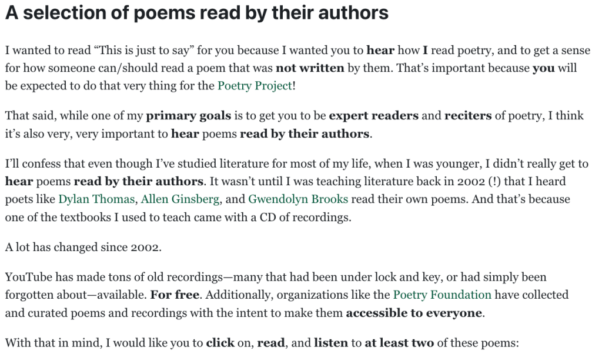Image resolution: width=602 pixels, height=364 pixels.
Task: Click the bold word "listen"
Action: [331, 342]
